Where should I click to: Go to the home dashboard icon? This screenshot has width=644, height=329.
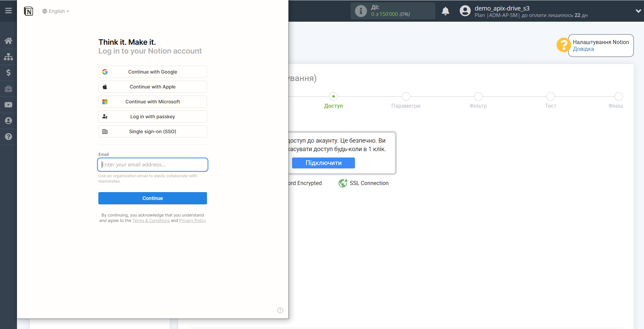point(8,41)
